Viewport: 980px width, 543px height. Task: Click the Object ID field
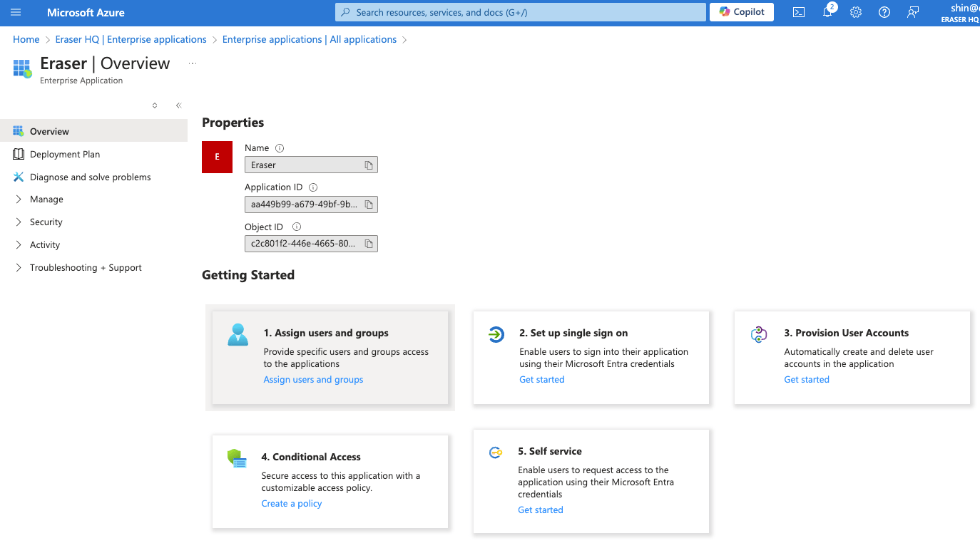coord(311,244)
